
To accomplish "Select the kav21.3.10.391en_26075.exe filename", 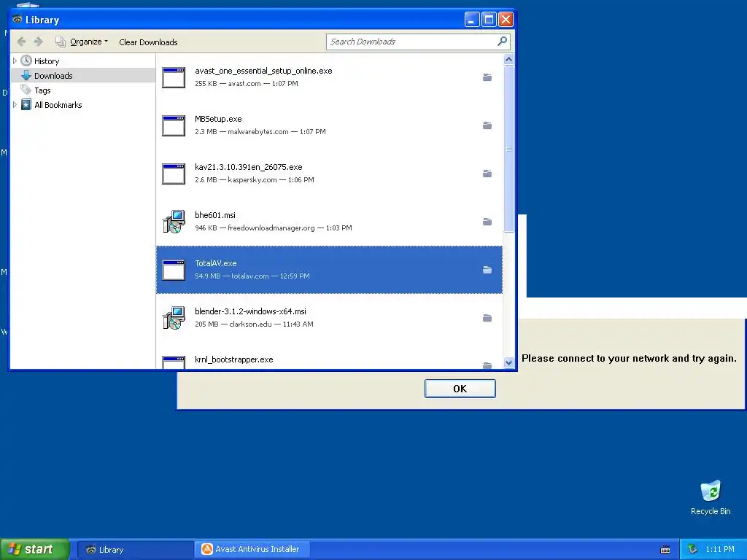I will [248, 167].
